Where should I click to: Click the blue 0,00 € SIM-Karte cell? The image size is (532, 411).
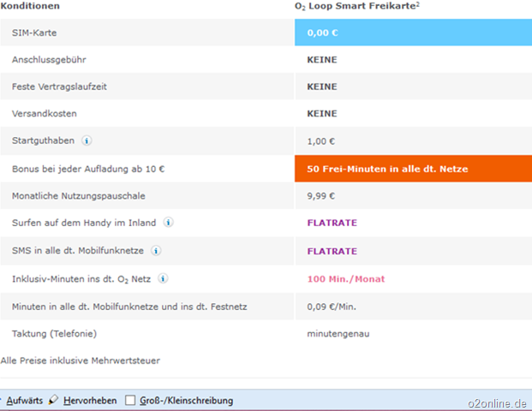coord(413,33)
